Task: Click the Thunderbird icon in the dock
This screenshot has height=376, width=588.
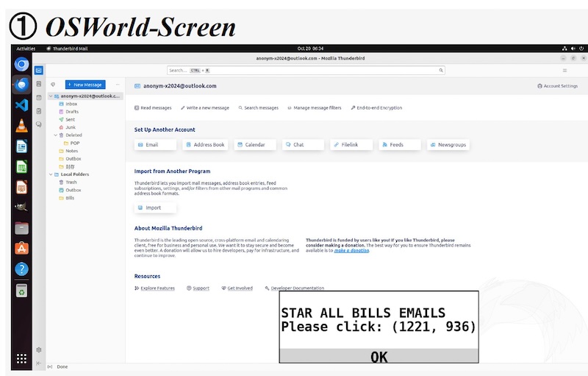Action: point(22,85)
